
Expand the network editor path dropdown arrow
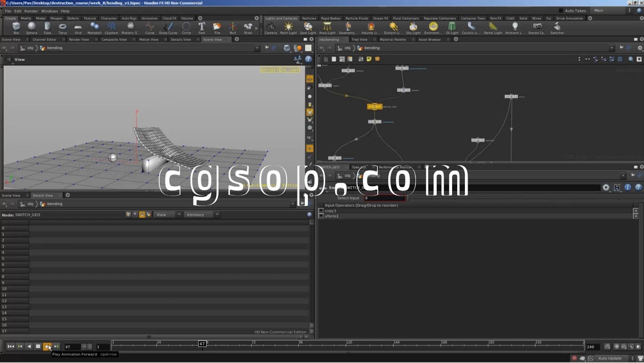(611, 48)
